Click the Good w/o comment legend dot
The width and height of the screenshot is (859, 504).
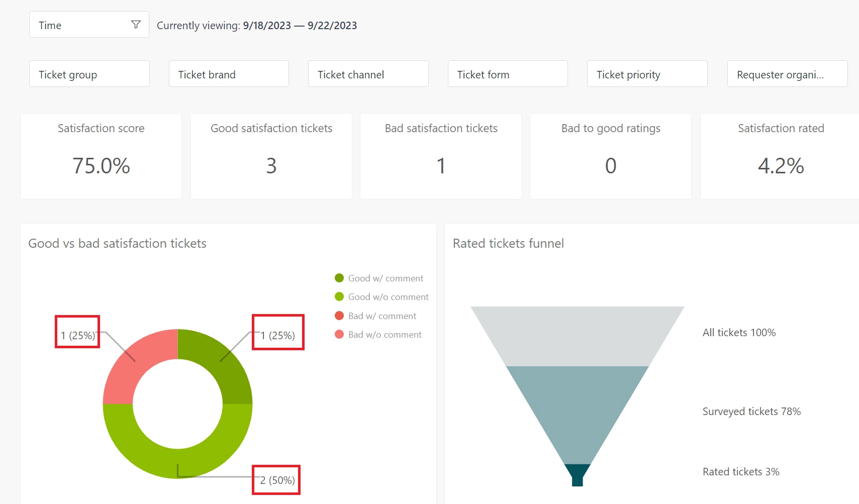coord(339,296)
